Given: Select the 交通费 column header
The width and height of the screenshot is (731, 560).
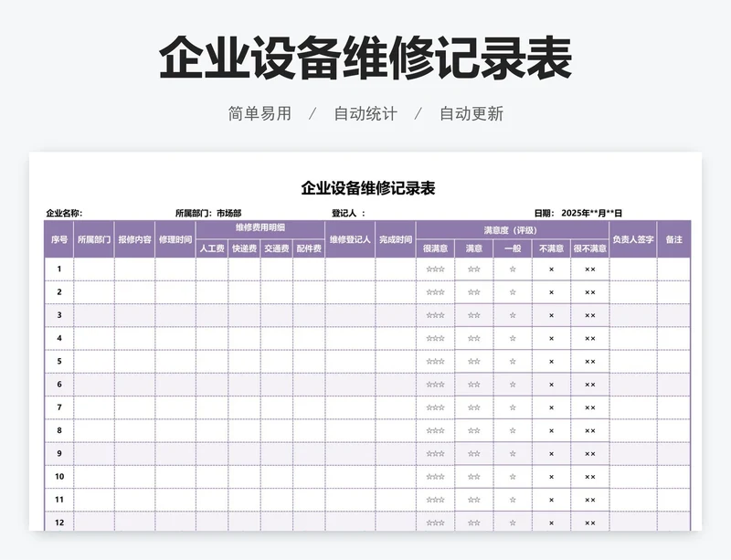Looking at the screenshot, I should point(277,249).
